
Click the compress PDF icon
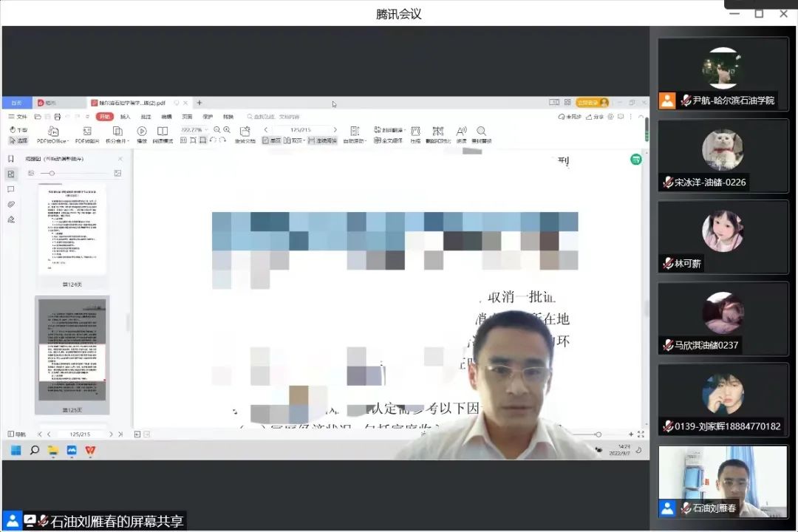pos(415,134)
